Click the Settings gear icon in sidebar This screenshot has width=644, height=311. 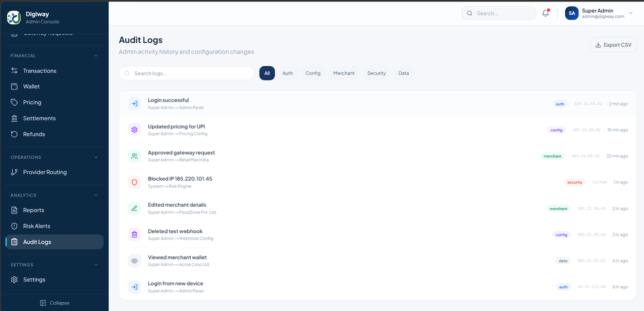click(x=14, y=280)
